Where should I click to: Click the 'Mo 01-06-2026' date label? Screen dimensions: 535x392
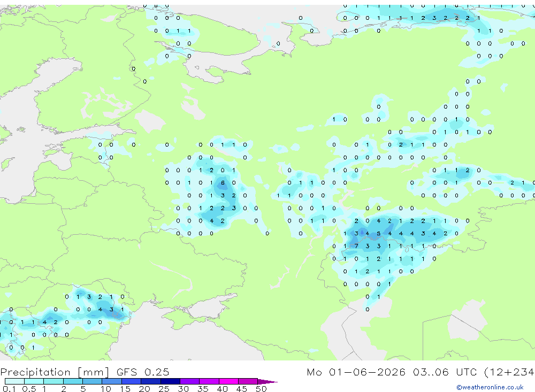click(x=356, y=372)
